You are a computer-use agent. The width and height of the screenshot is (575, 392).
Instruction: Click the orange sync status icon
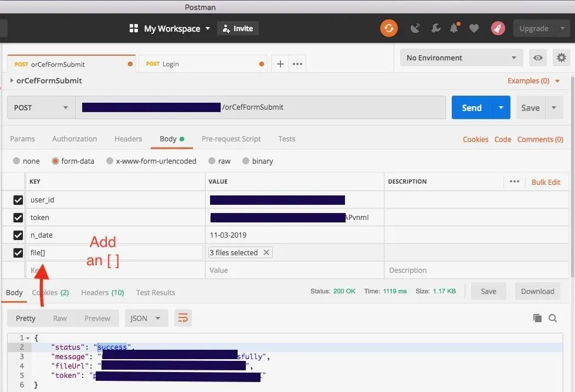click(x=388, y=28)
